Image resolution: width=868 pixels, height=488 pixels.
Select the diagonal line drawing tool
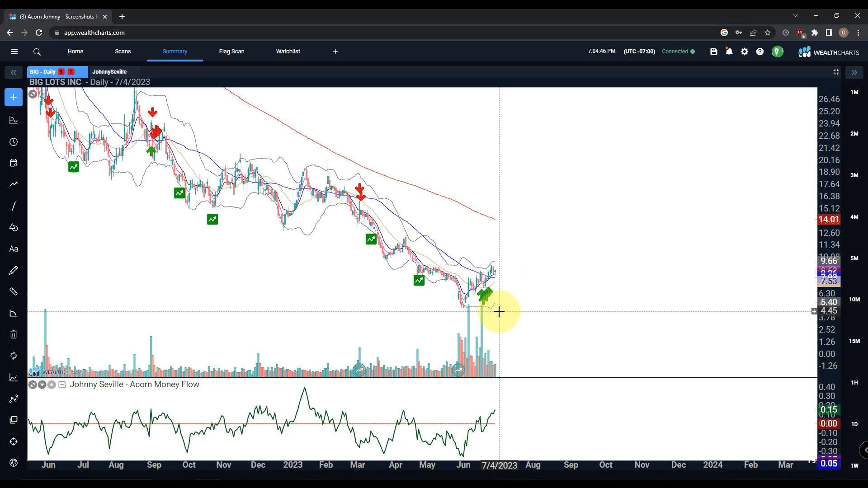point(14,206)
